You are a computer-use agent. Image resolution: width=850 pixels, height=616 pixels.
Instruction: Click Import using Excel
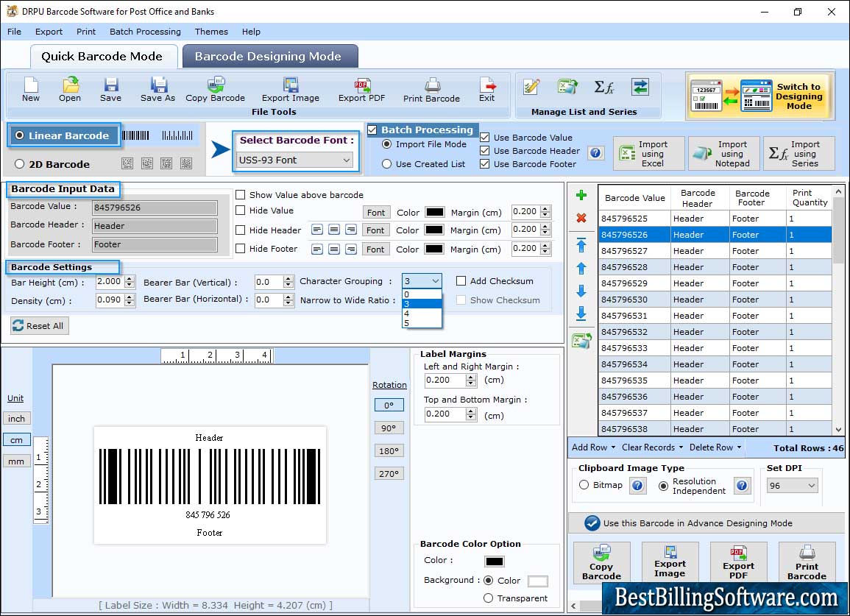(649, 154)
